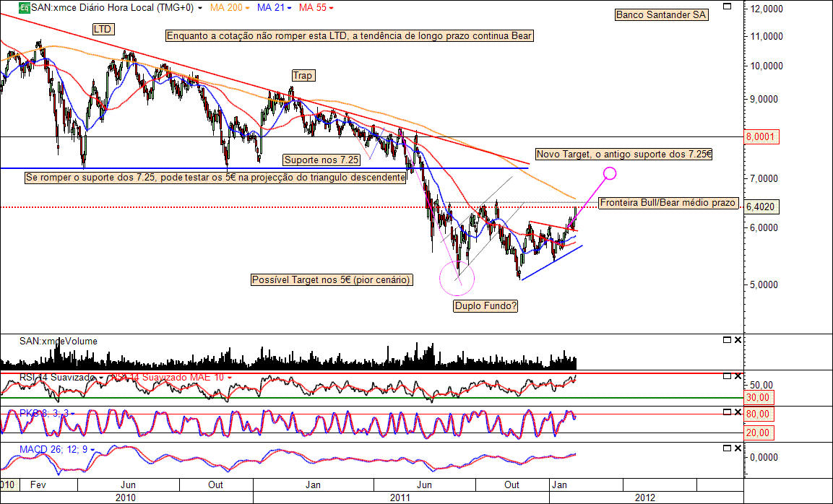Click the 9,0000 price axis label

click(764, 100)
